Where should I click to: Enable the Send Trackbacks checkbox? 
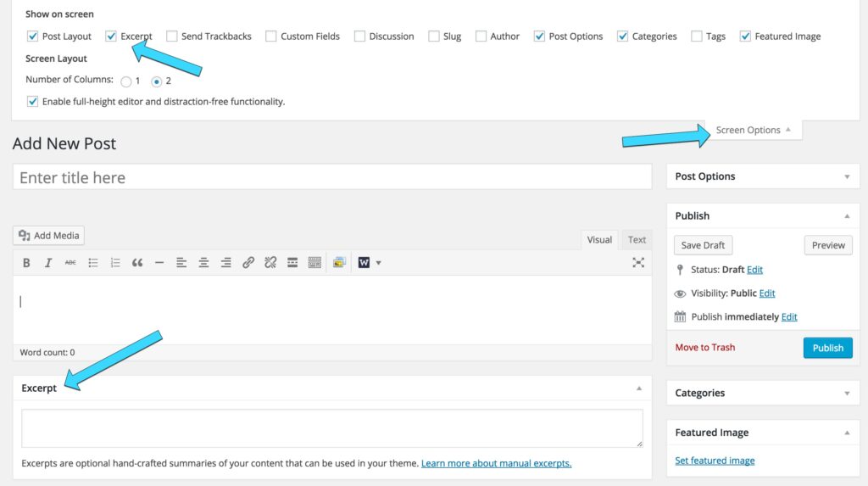click(x=171, y=36)
